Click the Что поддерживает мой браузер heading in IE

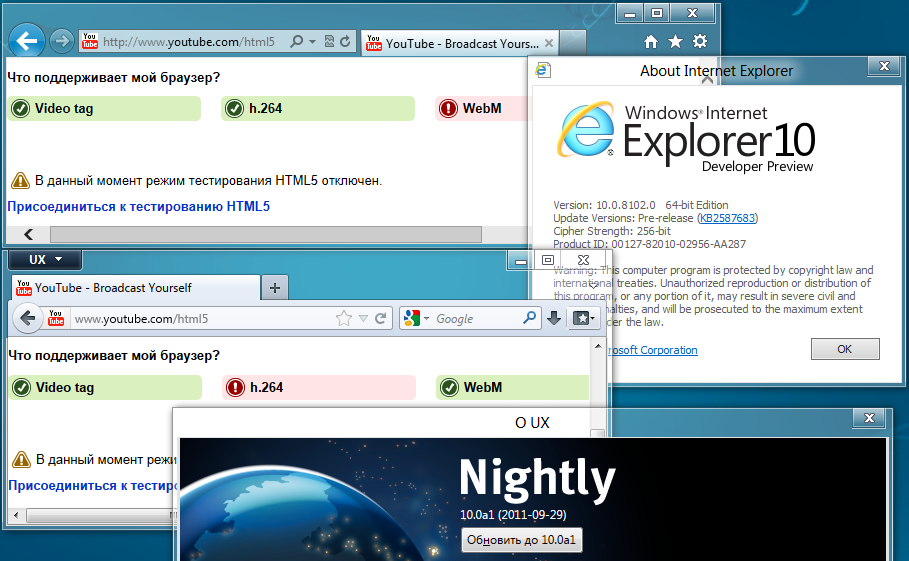tap(114, 77)
